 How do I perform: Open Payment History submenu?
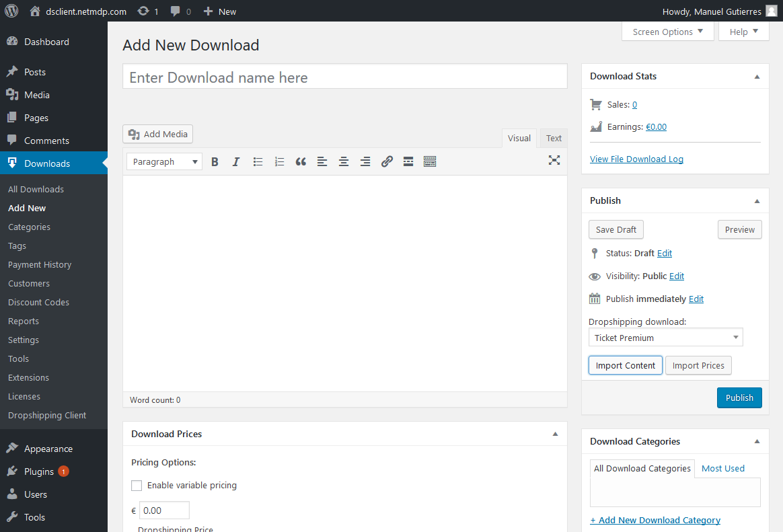(x=40, y=264)
